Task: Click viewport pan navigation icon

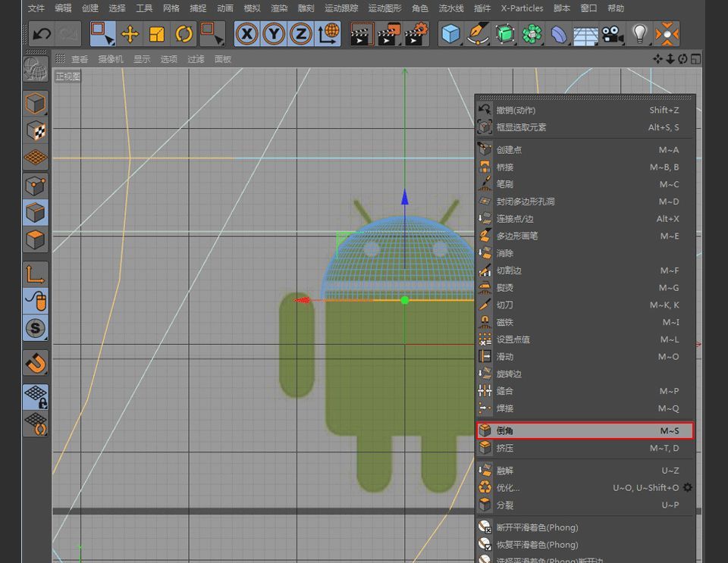Action: coord(657,59)
